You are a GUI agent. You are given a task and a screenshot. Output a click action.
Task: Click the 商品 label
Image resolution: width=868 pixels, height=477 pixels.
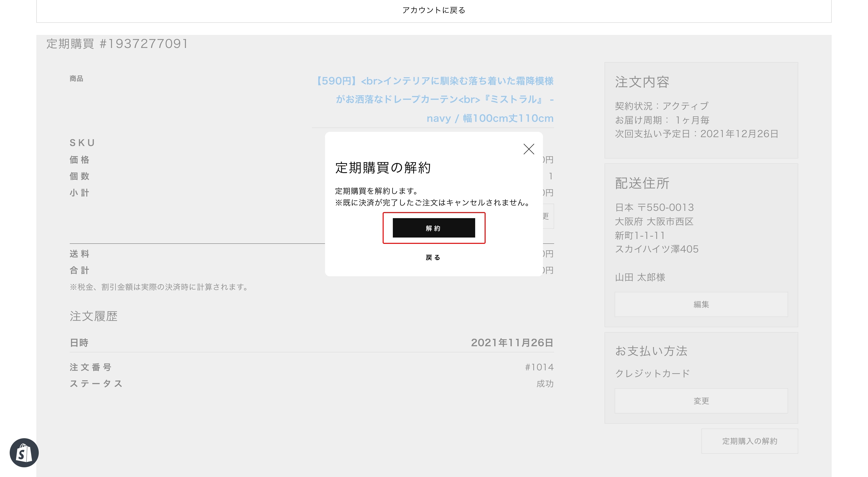pyautogui.click(x=76, y=79)
